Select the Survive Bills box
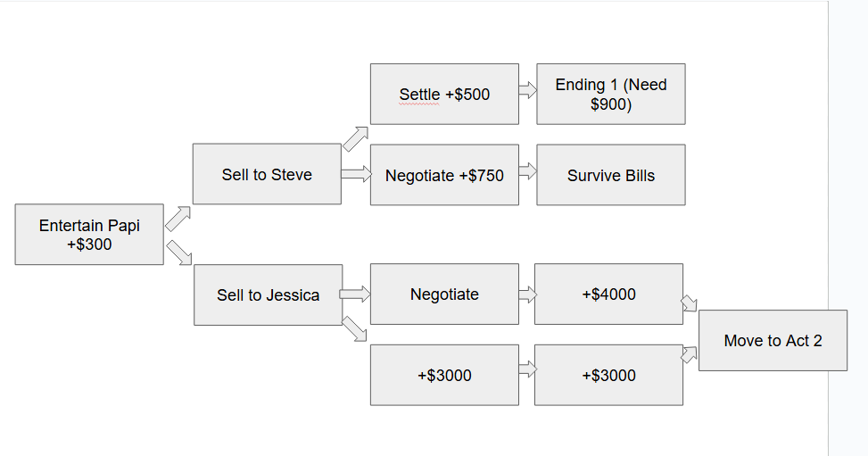The height and width of the screenshot is (456, 868). [610, 175]
